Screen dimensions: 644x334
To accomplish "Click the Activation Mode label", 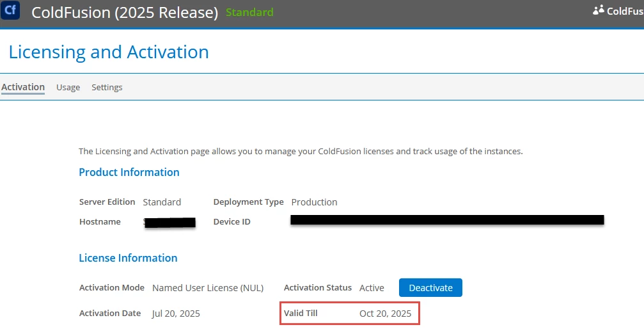I will click(112, 287).
